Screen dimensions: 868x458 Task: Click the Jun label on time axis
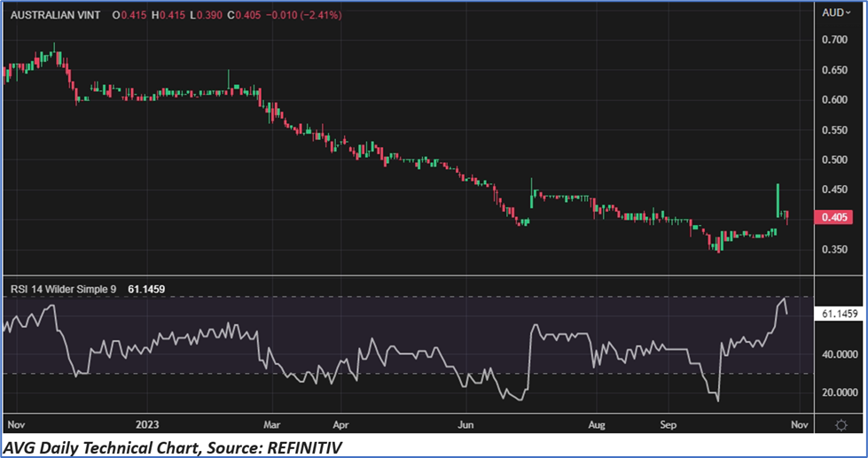[465, 425]
